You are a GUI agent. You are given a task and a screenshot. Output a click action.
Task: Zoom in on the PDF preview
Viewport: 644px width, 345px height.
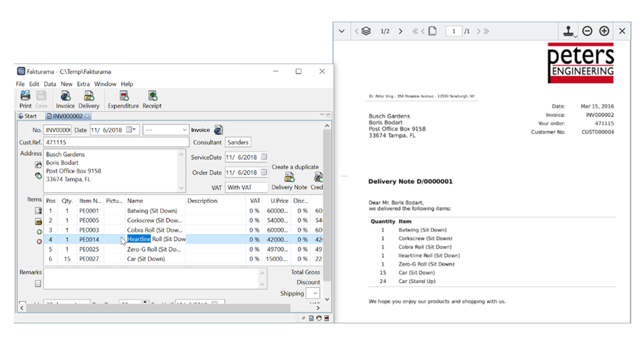(x=604, y=31)
